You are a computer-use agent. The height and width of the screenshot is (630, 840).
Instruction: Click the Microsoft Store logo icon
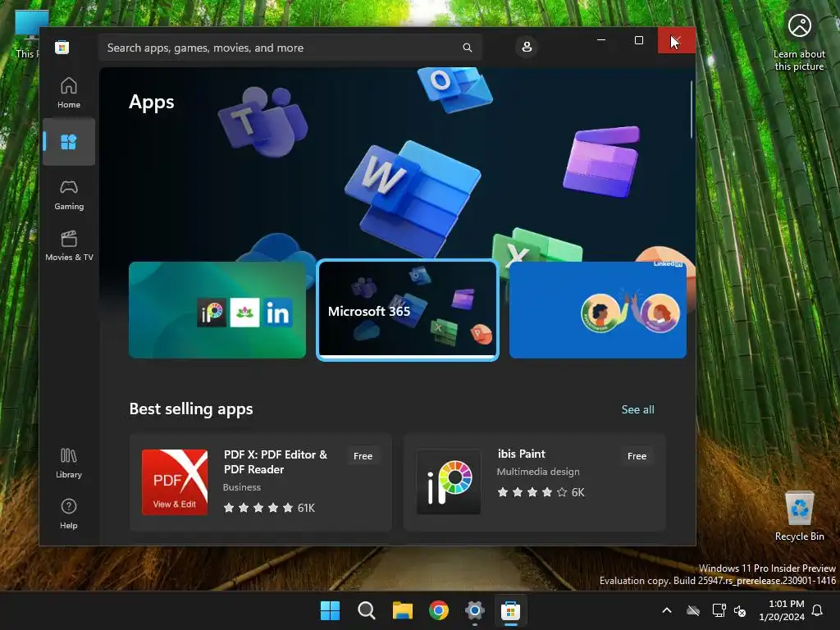click(x=62, y=48)
